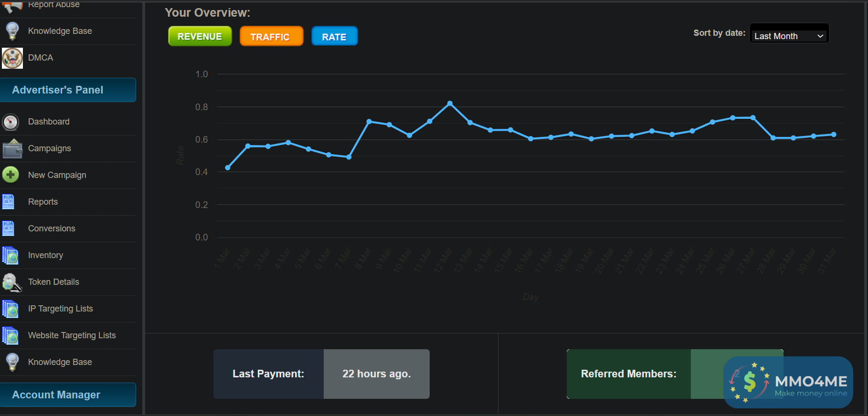This screenshot has width=868, height=416.
Task: Click the Inventory globe-pages icon
Action: tap(10, 255)
